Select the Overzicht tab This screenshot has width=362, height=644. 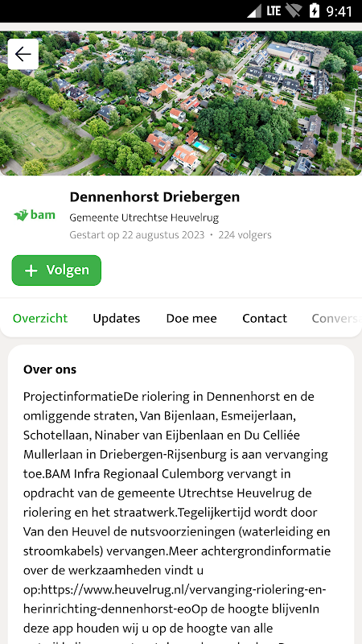(40, 318)
